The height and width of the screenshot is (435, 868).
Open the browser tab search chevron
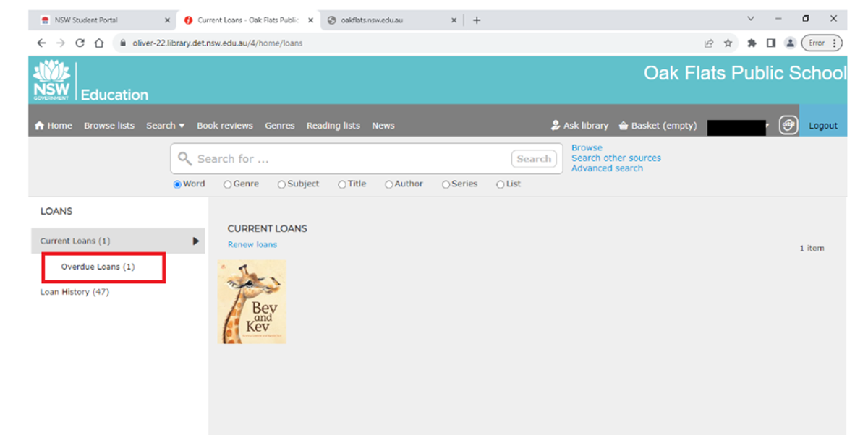[x=750, y=20]
